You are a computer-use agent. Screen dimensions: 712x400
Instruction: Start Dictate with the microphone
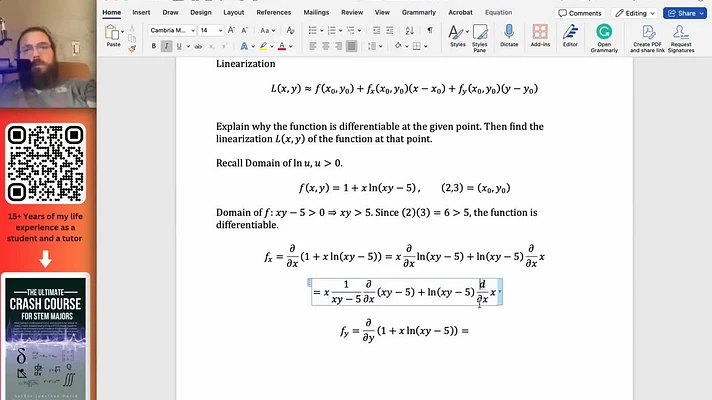tap(509, 35)
